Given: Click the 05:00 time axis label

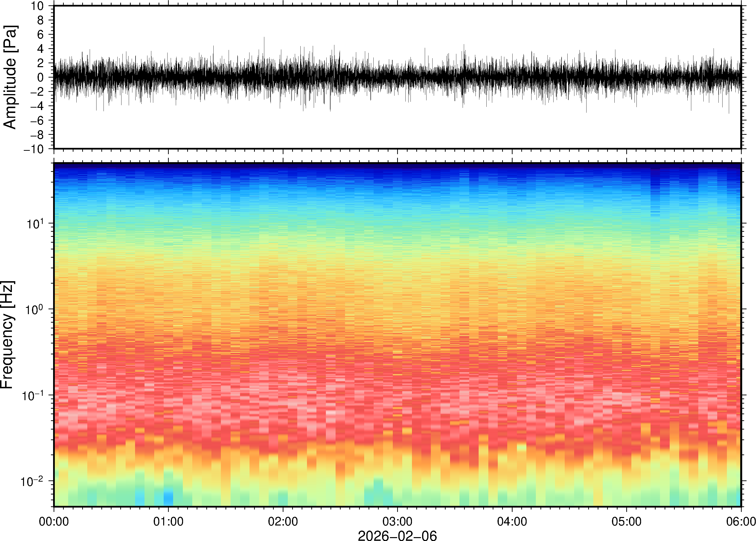Looking at the screenshot, I should [626, 521].
